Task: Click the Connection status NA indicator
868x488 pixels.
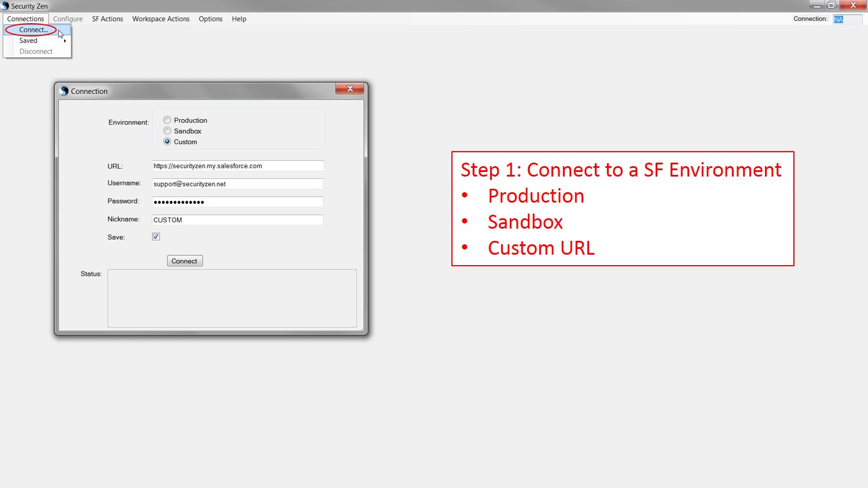Action: point(839,19)
